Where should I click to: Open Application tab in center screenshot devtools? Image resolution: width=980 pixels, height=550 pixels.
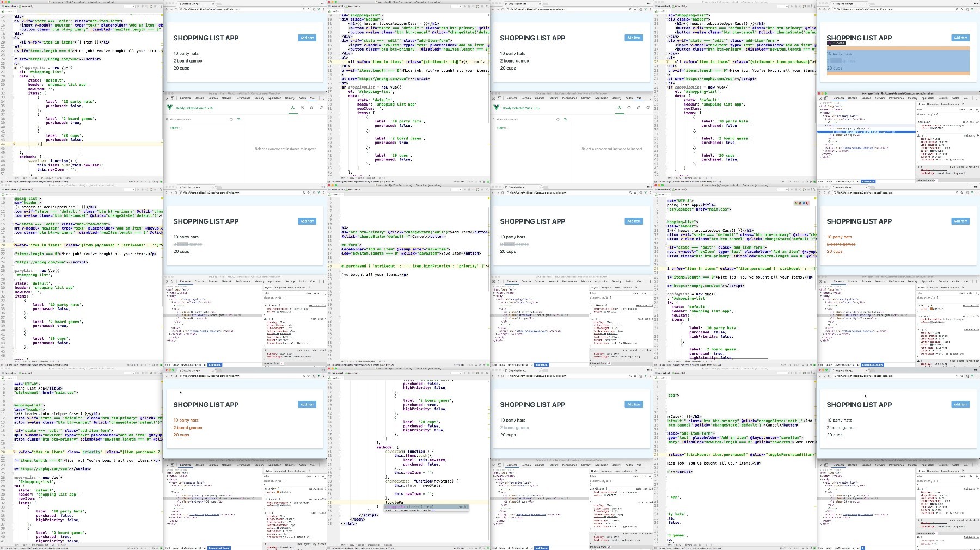[601, 281]
